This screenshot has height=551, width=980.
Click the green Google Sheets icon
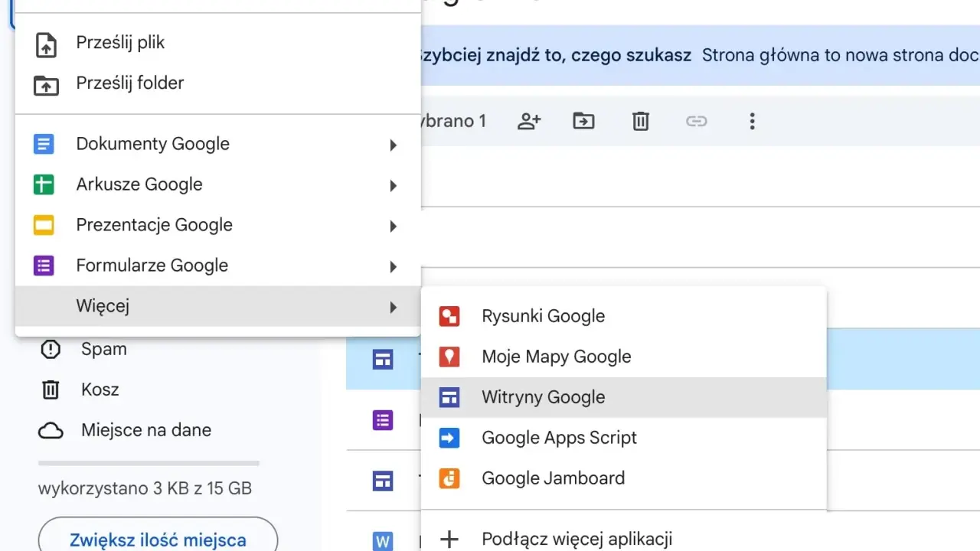tap(44, 184)
